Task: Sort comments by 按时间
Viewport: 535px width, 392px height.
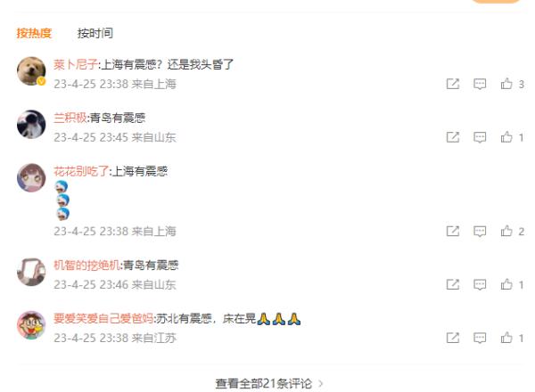Action: coord(95,33)
